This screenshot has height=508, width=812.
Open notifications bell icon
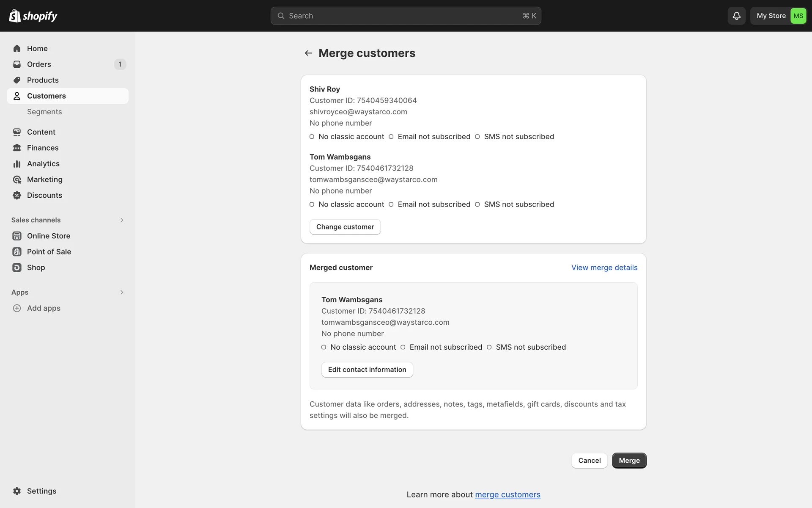click(736, 16)
